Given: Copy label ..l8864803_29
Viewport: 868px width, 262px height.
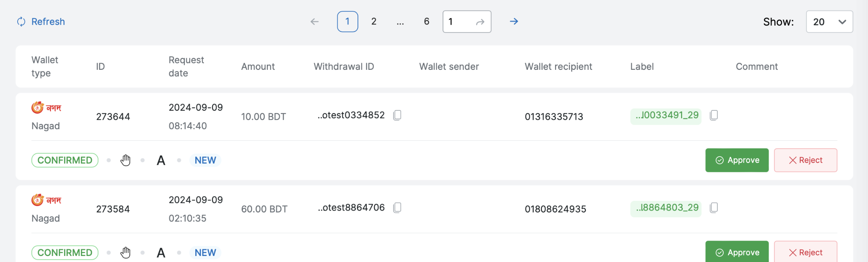Looking at the screenshot, I should tap(714, 208).
